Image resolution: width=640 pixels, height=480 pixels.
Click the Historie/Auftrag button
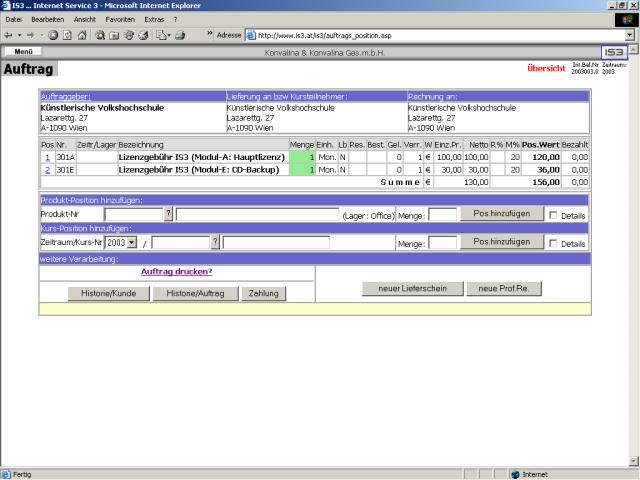coord(196,293)
